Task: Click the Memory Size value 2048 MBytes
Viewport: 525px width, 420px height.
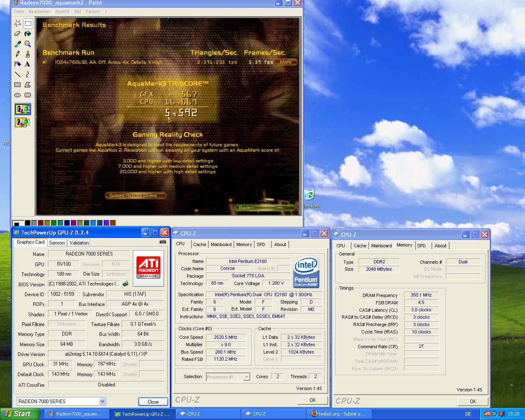Action: point(379,269)
